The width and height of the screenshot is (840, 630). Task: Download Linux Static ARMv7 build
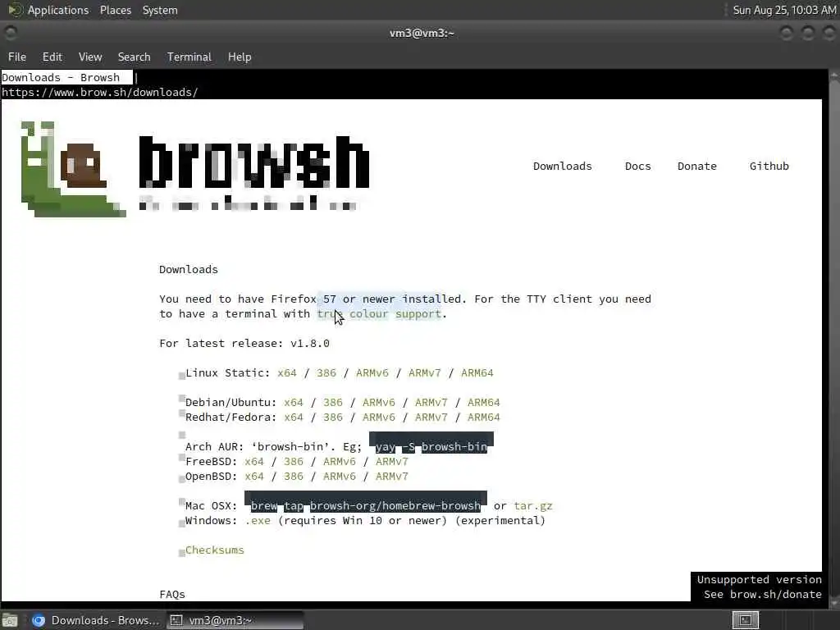click(425, 373)
